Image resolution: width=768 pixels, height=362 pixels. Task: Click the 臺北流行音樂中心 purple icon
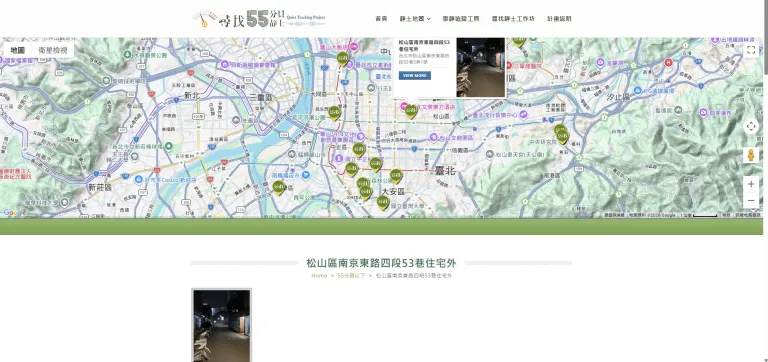523,114
